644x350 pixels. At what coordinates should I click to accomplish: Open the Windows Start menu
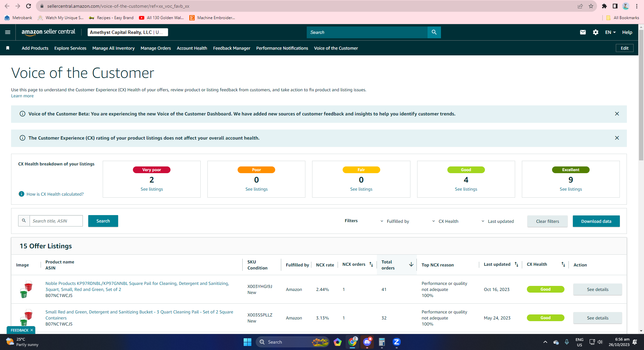click(x=247, y=342)
